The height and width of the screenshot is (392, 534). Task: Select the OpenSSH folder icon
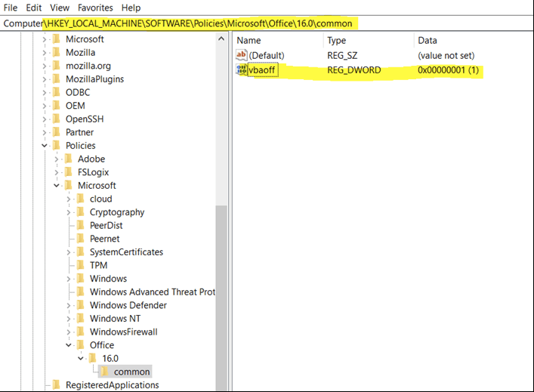pos(57,119)
